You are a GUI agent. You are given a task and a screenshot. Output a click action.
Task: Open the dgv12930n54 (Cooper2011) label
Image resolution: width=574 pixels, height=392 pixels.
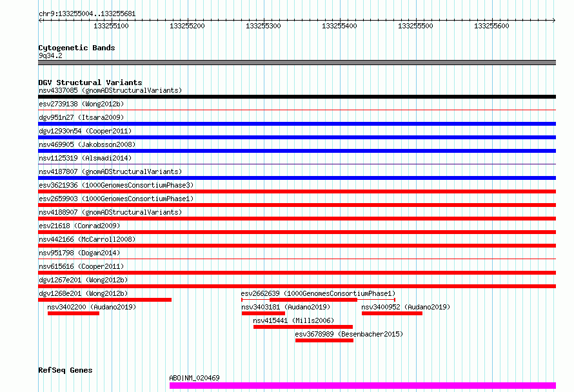pyautogui.click(x=85, y=131)
